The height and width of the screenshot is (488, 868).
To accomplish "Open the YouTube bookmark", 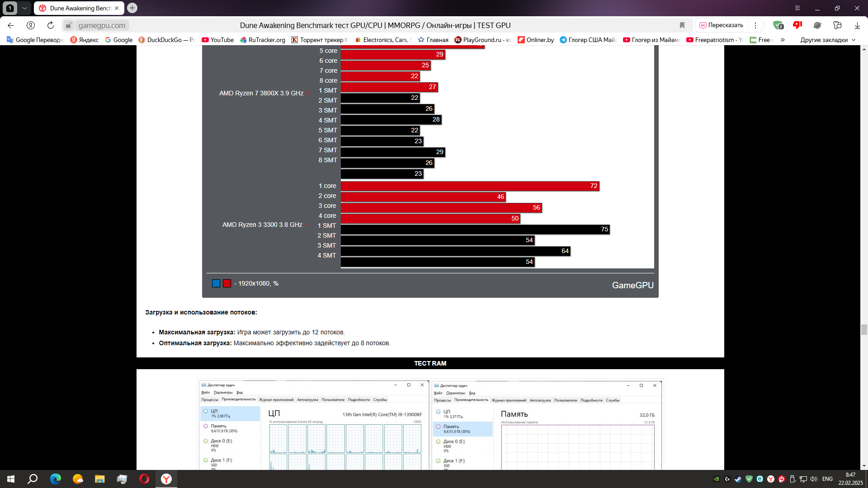I will [x=217, y=40].
